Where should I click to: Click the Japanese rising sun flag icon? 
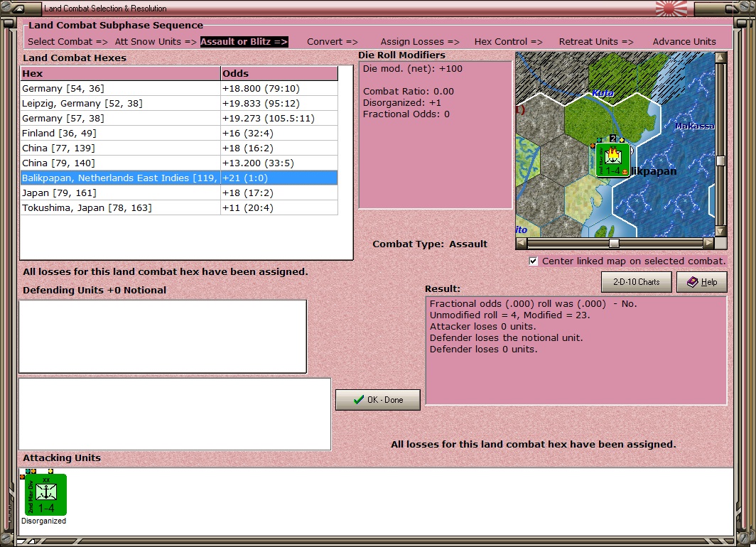[x=671, y=9]
